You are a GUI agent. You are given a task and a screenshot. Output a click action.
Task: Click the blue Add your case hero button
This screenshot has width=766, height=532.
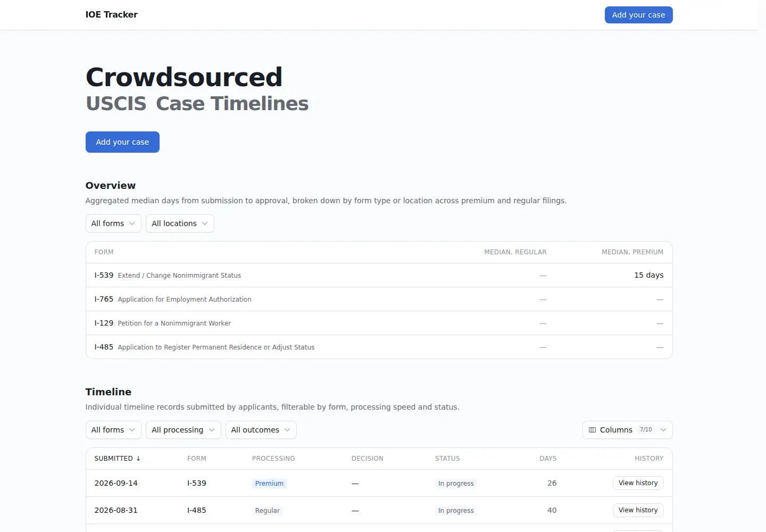pos(122,142)
